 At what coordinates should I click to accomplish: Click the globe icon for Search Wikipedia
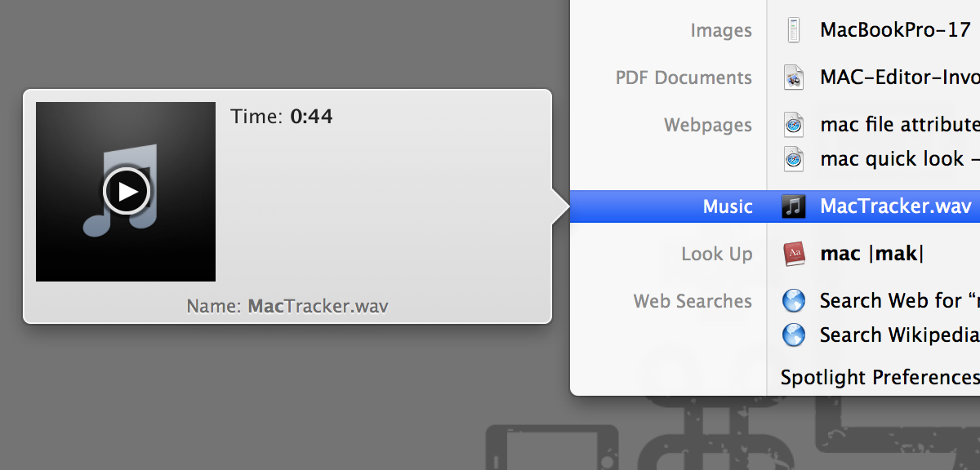(x=794, y=335)
